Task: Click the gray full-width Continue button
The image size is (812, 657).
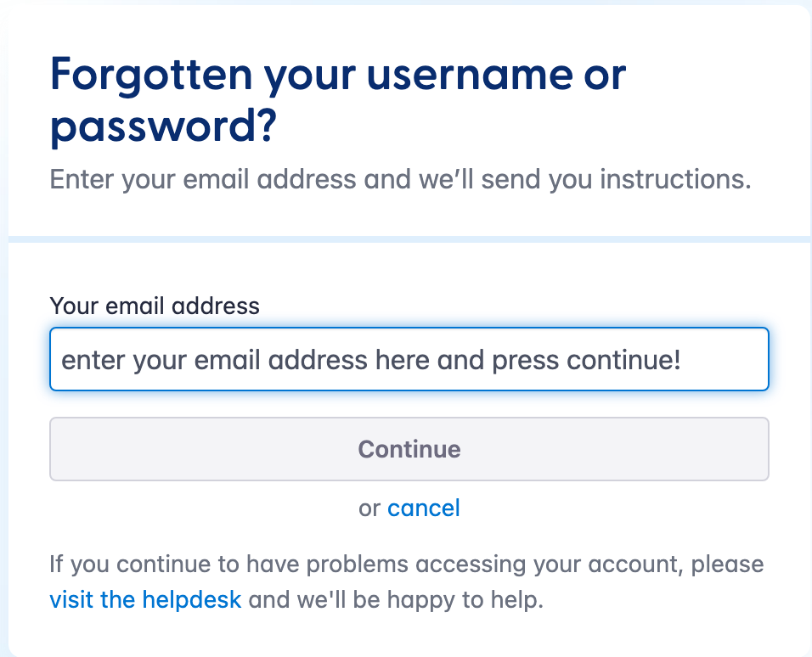Action: [409, 449]
